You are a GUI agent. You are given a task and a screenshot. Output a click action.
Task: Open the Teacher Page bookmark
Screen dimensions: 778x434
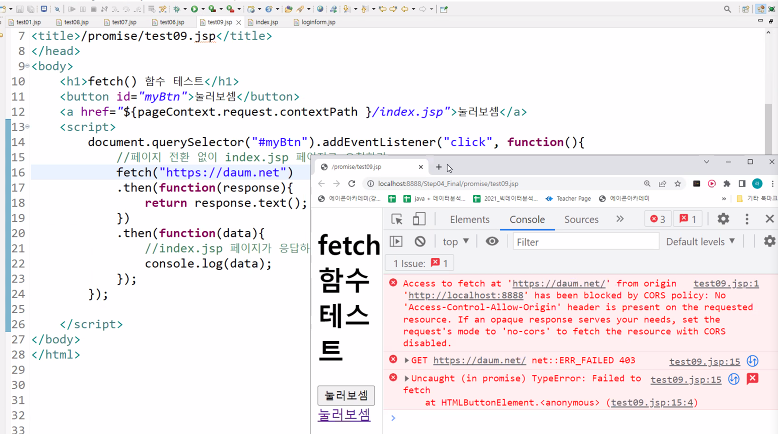tap(568, 198)
